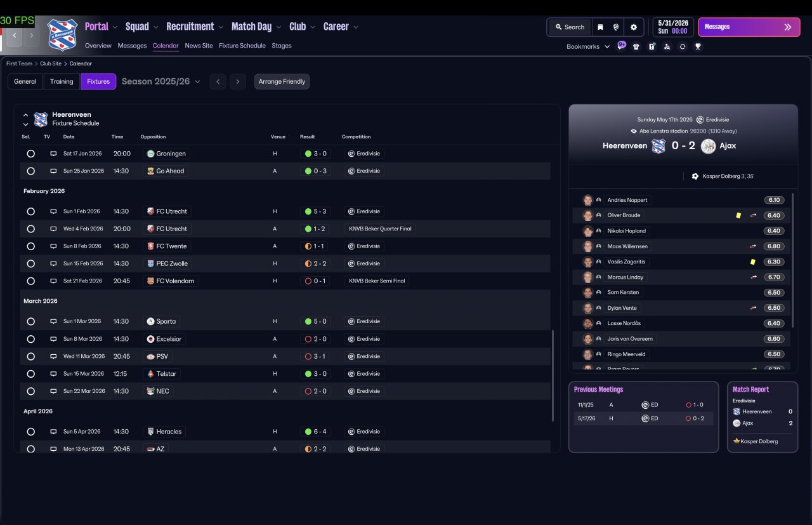Image resolution: width=812 pixels, height=525 pixels.
Task: Collapse the Heerenveen fixture schedule arrows
Action: [x=25, y=120]
